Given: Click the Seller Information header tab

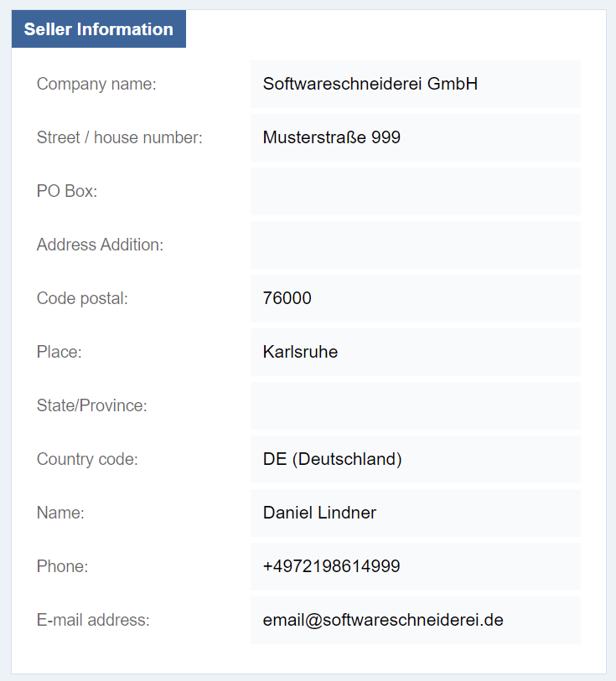Looking at the screenshot, I should [x=98, y=29].
